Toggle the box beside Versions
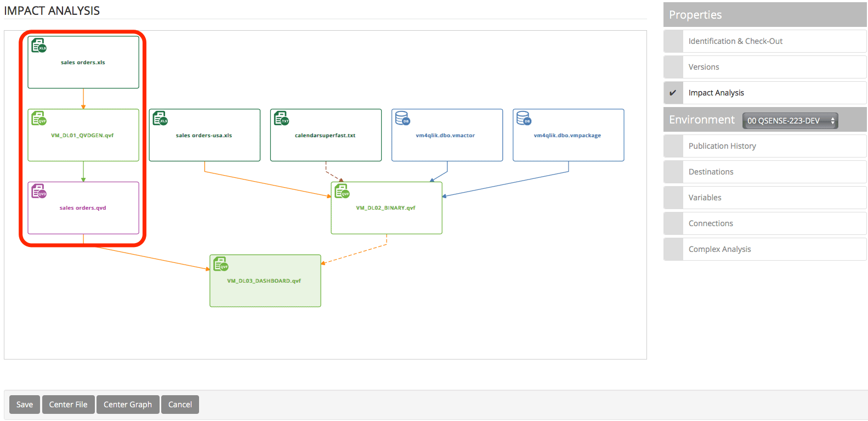 pyautogui.click(x=673, y=67)
